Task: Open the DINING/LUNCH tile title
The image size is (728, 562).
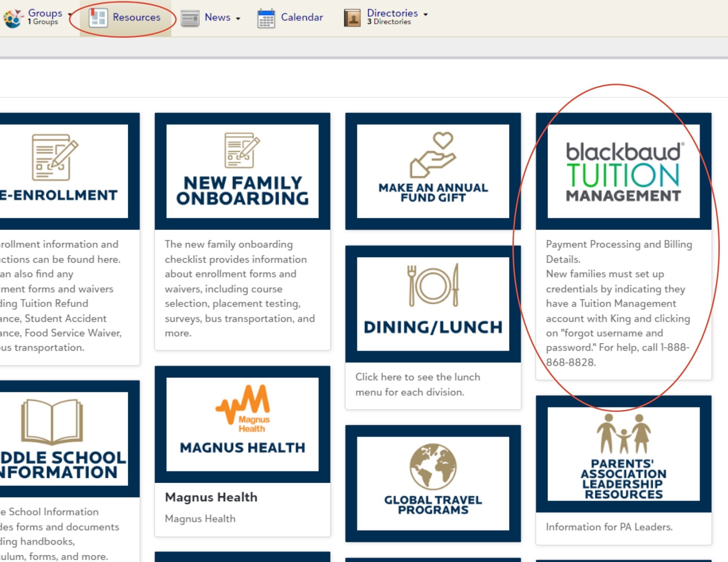Action: click(x=433, y=327)
